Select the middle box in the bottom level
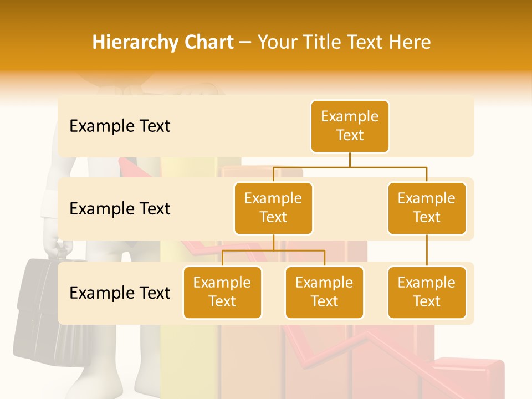The width and height of the screenshot is (532, 399). (x=324, y=293)
